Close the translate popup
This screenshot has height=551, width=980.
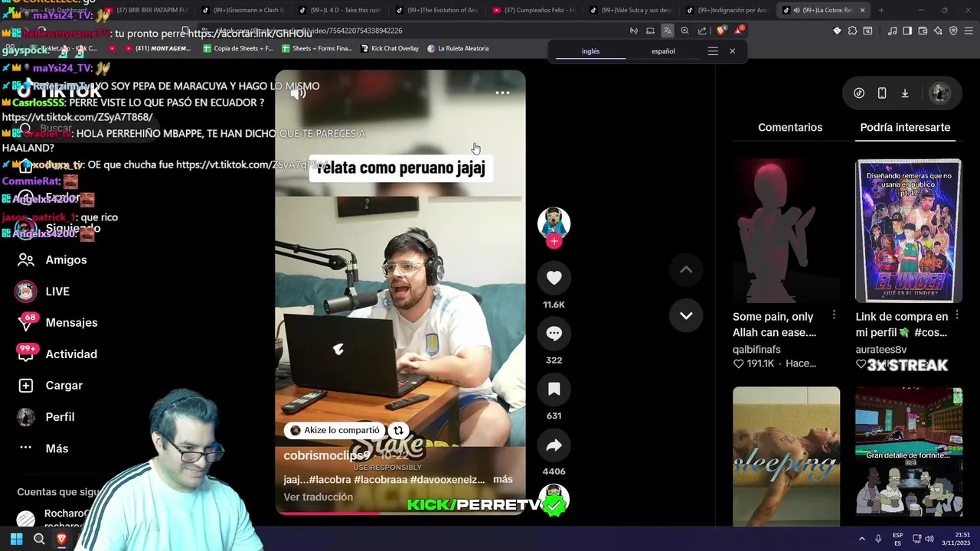point(732,51)
